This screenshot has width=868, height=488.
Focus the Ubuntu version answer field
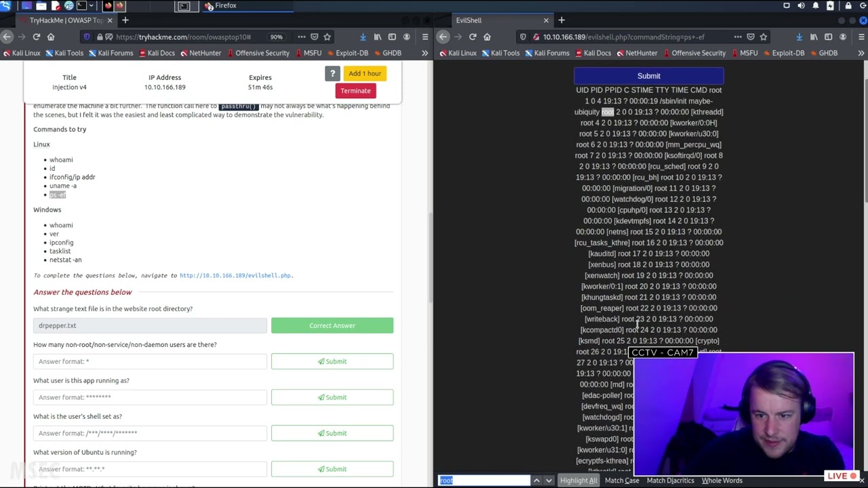(150, 469)
